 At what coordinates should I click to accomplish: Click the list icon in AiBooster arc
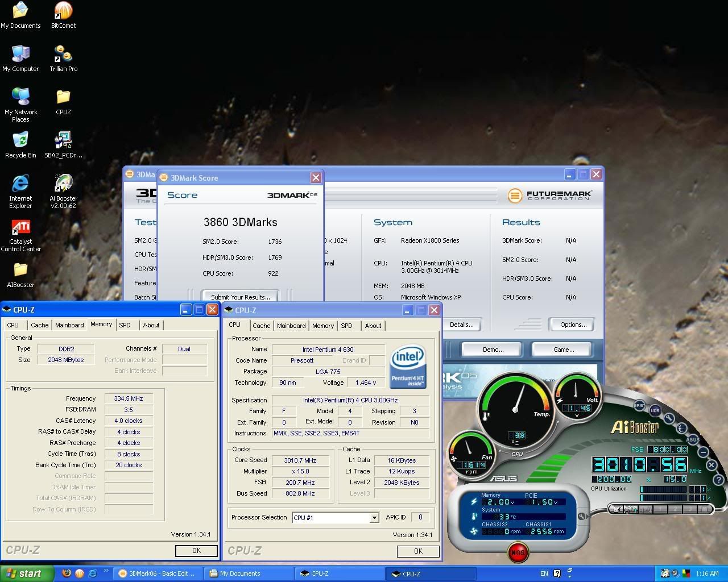pos(682,429)
